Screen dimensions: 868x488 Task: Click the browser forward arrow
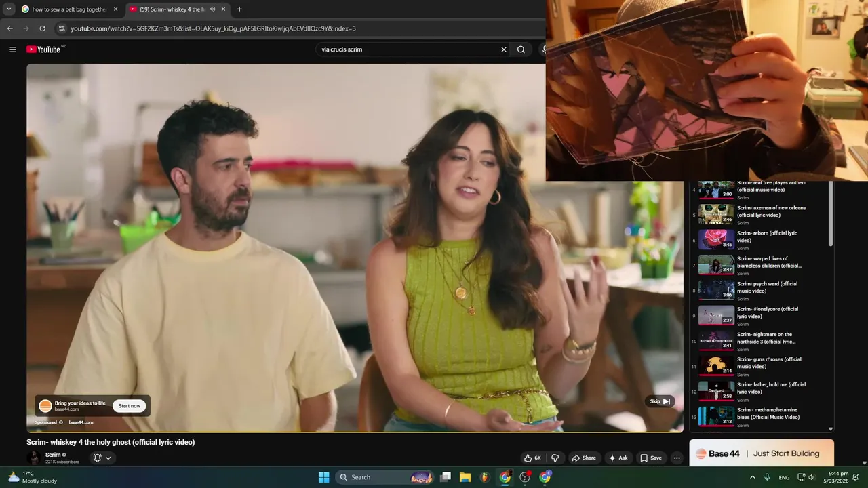(26, 28)
